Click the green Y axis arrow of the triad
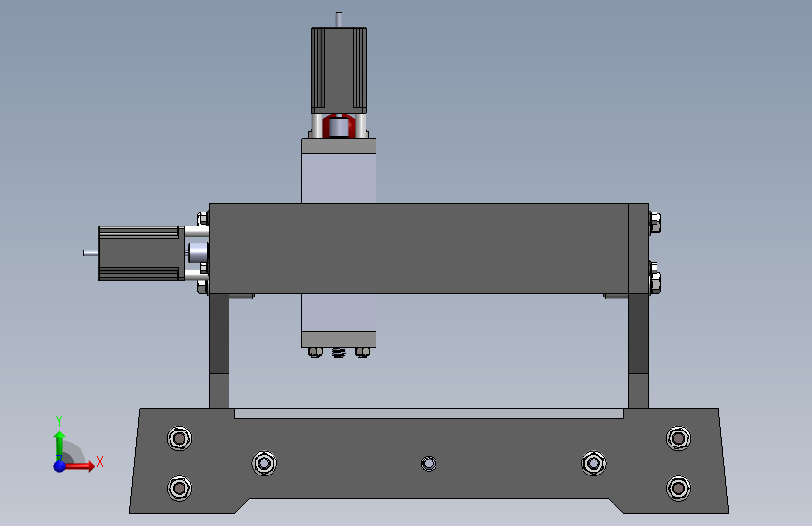Image resolution: width=812 pixels, height=526 pixels. click(59, 446)
